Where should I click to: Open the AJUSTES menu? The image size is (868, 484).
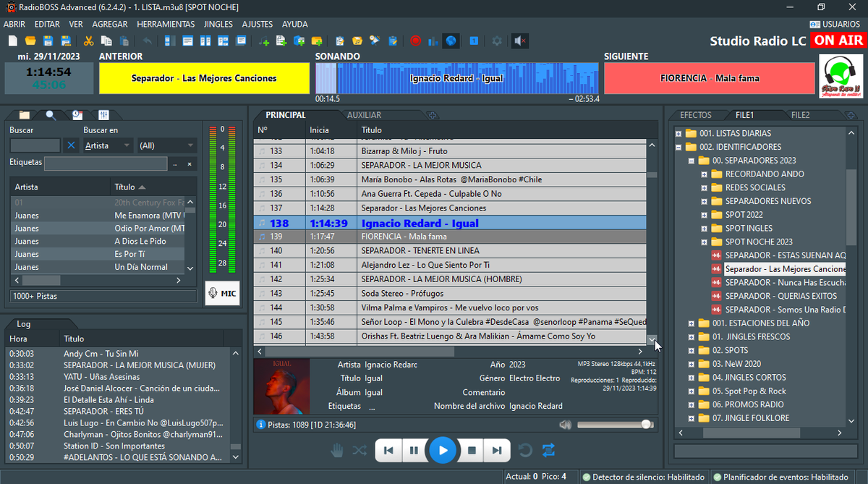pos(258,24)
